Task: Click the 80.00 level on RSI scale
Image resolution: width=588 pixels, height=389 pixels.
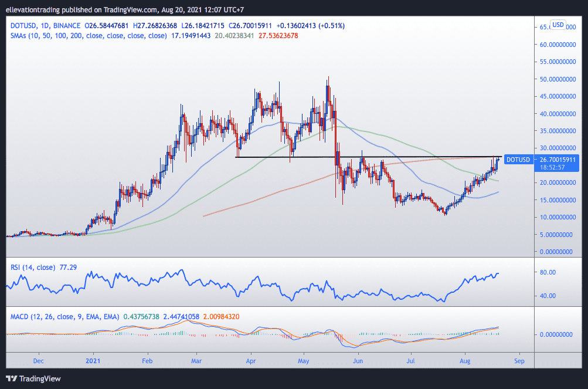Action: [549, 272]
